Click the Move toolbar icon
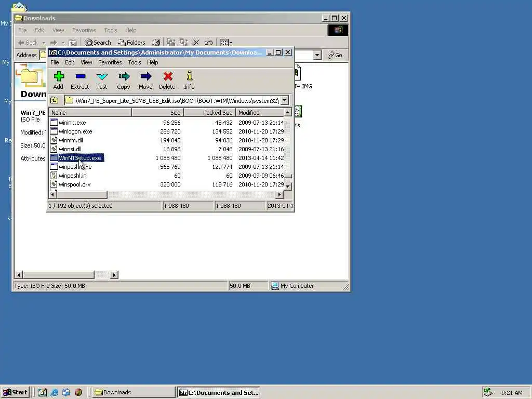The height and width of the screenshot is (399, 532). [x=145, y=81]
